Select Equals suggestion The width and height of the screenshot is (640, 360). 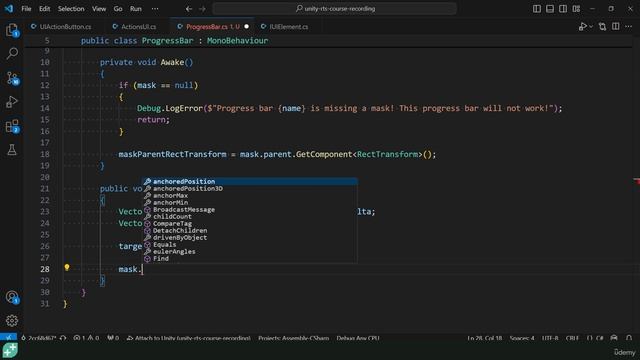click(x=249, y=244)
